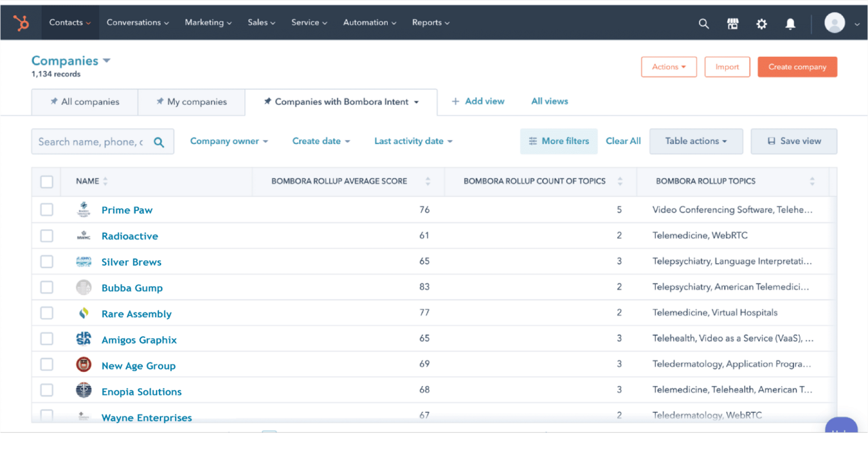This screenshot has width=868, height=450.
Task: Check the checkbox next to Prime Paw
Action: click(47, 209)
